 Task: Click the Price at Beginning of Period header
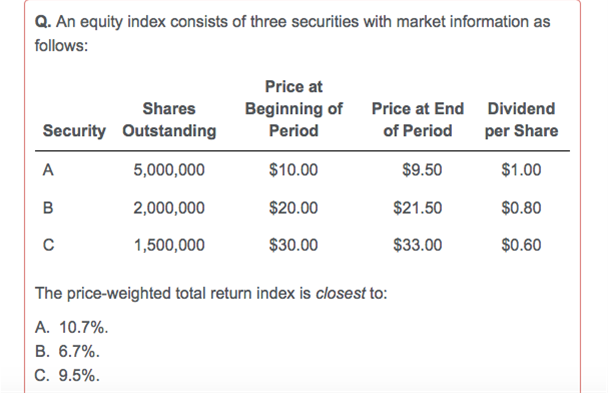tap(294, 109)
